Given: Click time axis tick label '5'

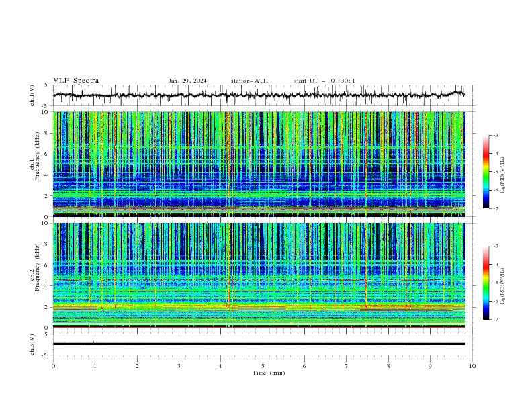Looking at the screenshot, I should click(x=263, y=366).
